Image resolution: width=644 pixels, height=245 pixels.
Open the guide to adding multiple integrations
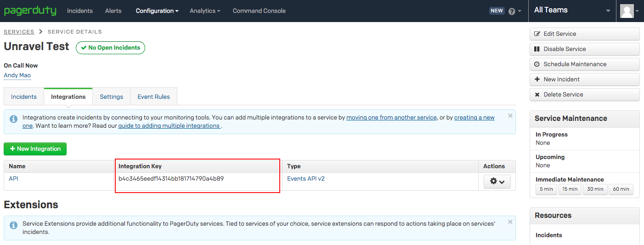click(x=169, y=126)
